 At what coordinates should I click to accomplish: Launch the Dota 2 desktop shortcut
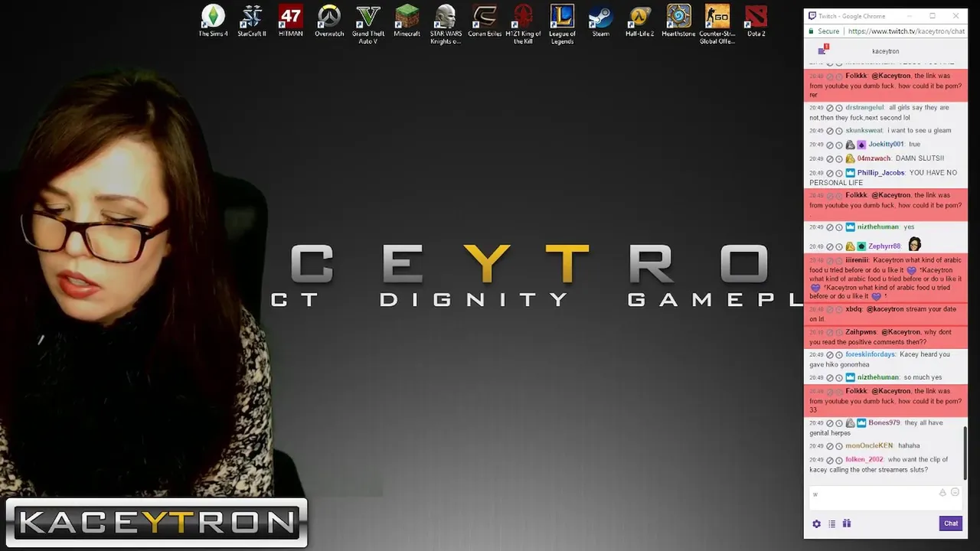click(x=756, y=21)
